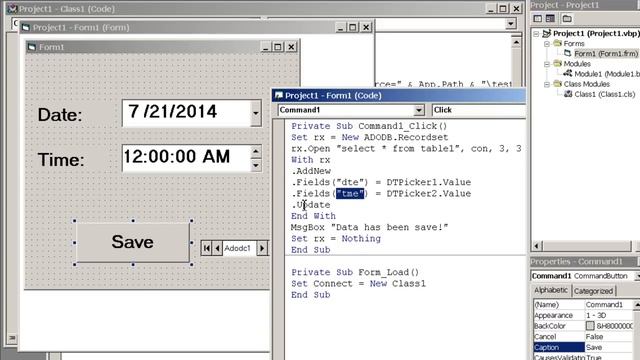The image size is (640, 360).
Task: Click the Click procedure combo box
Action: pyautogui.click(x=479, y=110)
